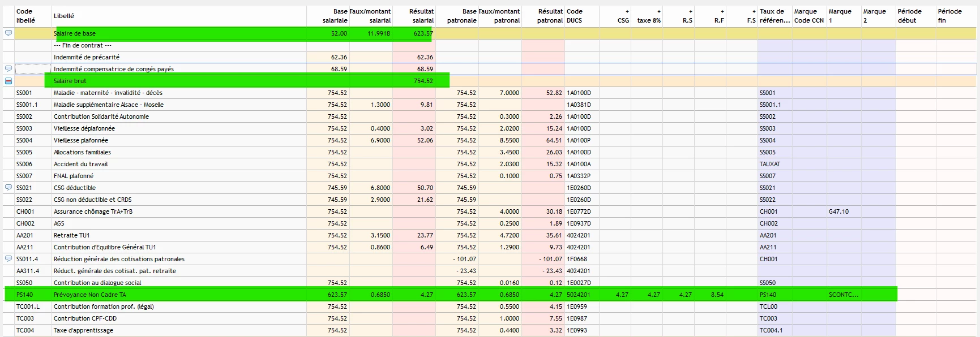
Task: Click the TAUXAT reference cell for Accident du travail
Action: click(x=769, y=164)
